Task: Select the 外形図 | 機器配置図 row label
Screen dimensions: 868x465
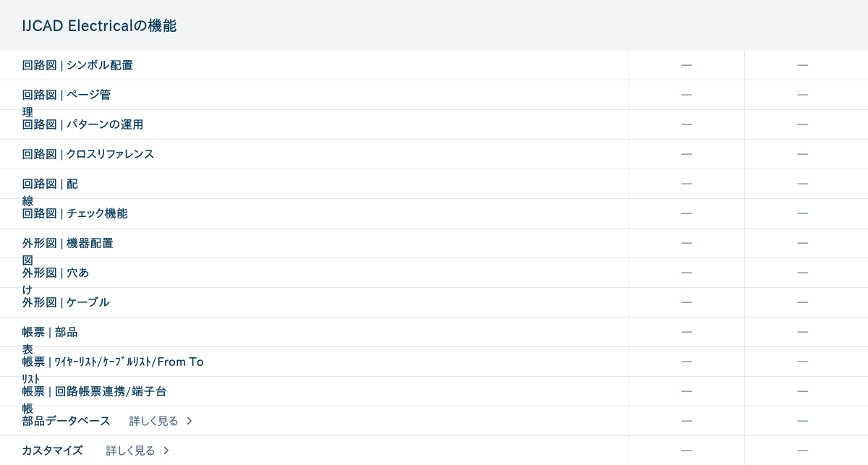Action: [x=67, y=243]
